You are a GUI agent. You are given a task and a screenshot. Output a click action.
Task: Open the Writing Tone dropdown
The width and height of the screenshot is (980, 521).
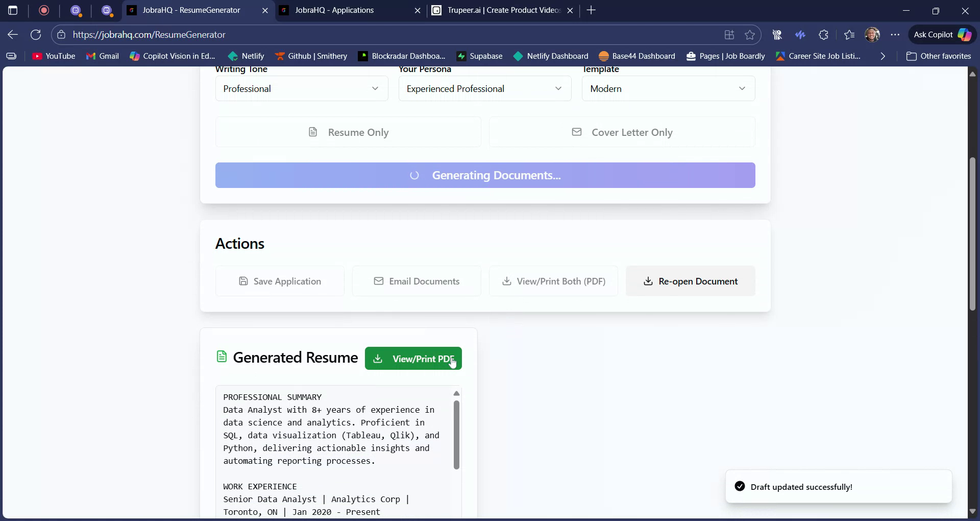pos(301,88)
